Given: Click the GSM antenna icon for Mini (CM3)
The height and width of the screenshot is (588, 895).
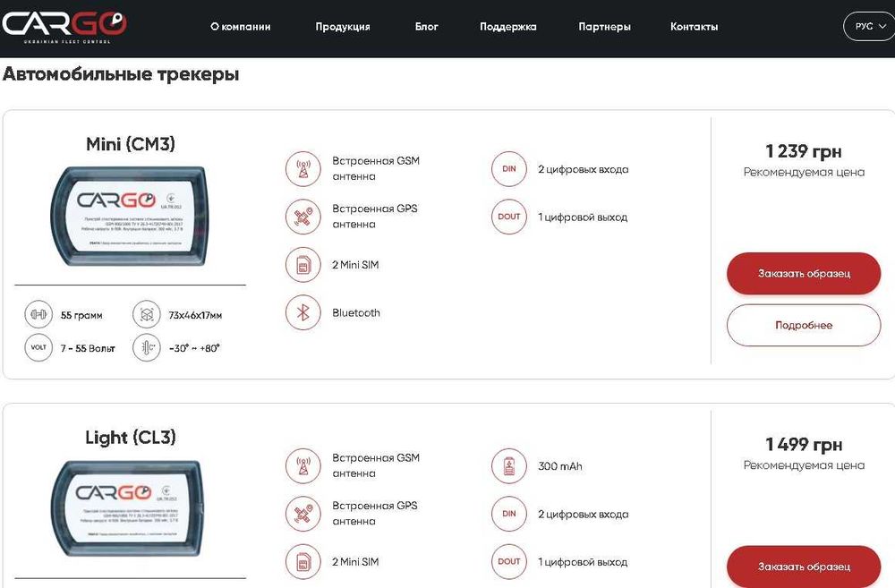Looking at the screenshot, I should click(303, 169).
